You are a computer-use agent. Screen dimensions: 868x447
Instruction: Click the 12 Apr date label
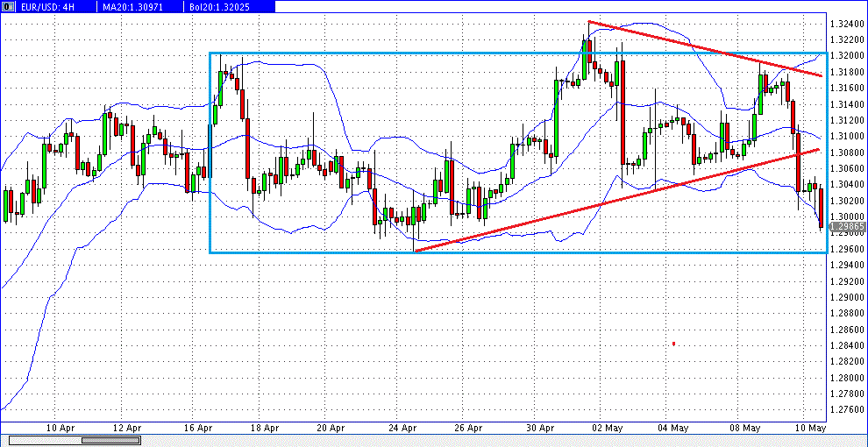126,428
